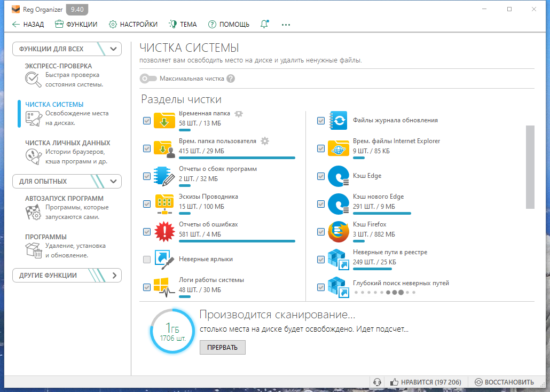
Task: Open the Функции menu
Action: pos(76,24)
